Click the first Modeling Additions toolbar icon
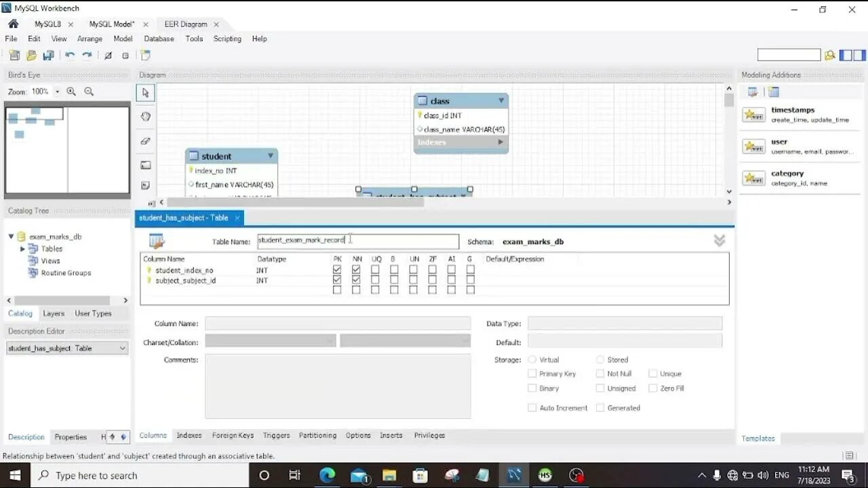 click(x=753, y=92)
